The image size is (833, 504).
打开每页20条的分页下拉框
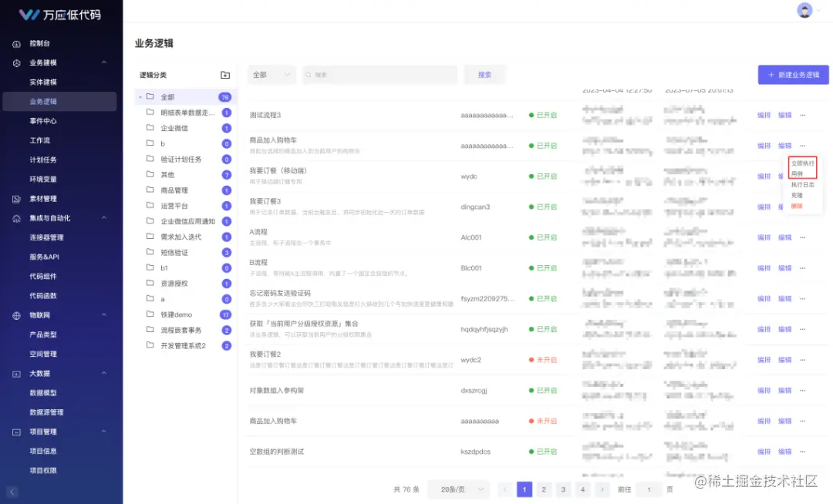(457, 489)
